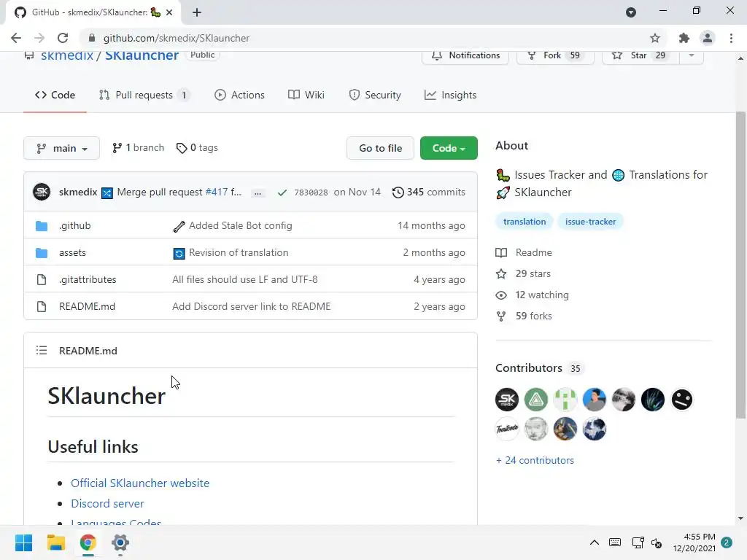Star the SKlauncher repository
747x560 pixels.
click(640, 55)
